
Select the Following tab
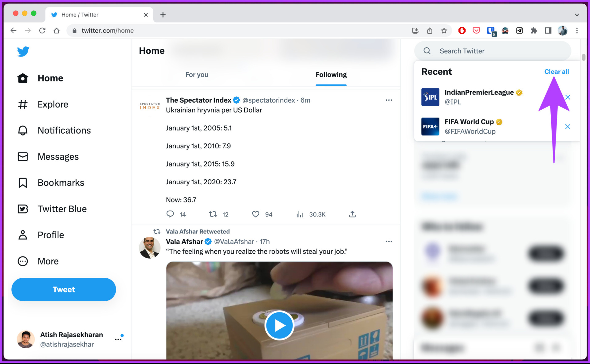331,75
